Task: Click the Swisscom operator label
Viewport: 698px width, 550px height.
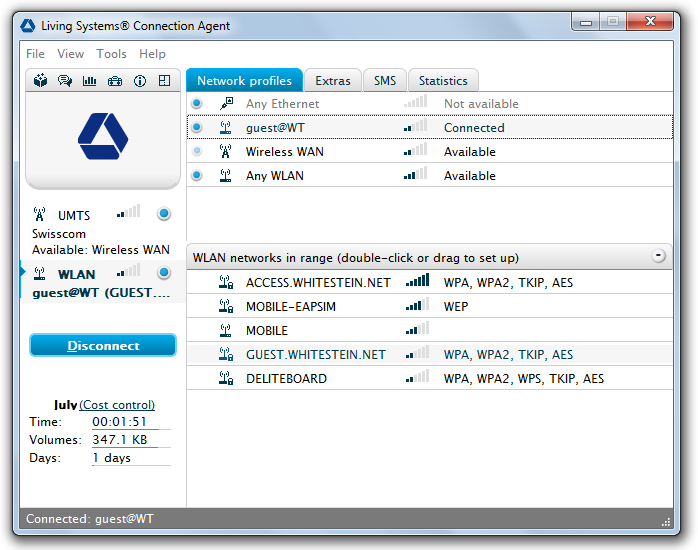Action: pyautogui.click(x=59, y=234)
